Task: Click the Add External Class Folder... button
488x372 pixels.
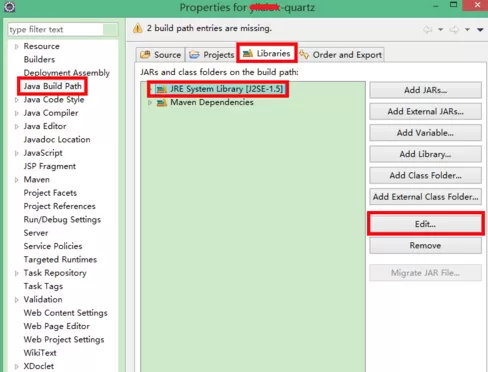Action: [425, 197]
